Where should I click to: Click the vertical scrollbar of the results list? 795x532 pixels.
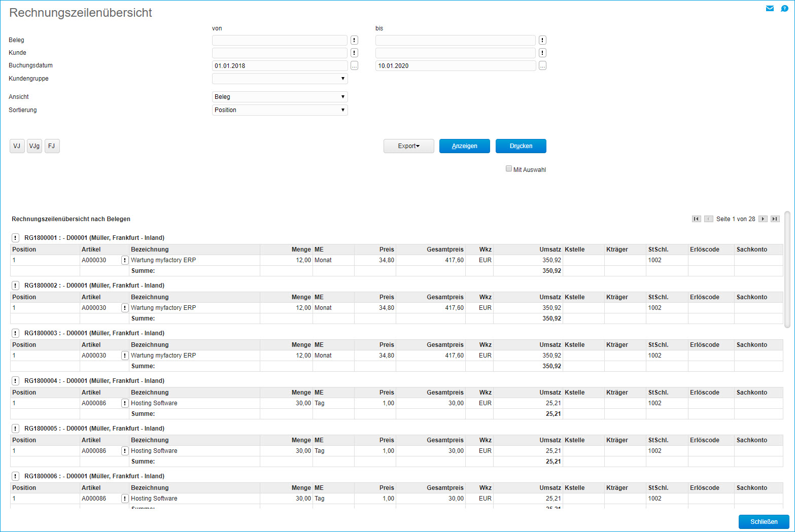click(787, 269)
